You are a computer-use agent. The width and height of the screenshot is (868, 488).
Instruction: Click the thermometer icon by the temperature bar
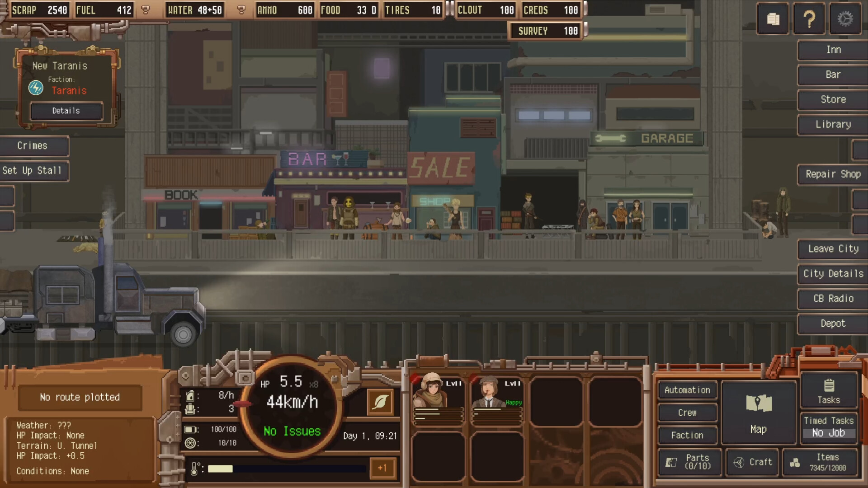[195, 468]
